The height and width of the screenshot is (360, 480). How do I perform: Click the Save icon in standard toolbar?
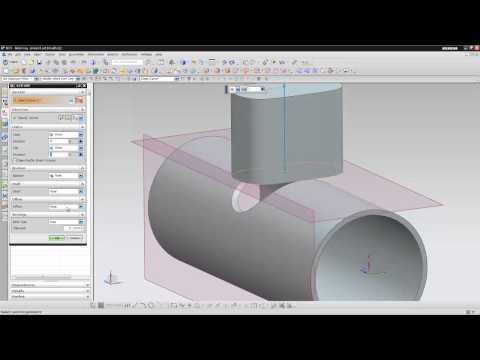(39, 62)
